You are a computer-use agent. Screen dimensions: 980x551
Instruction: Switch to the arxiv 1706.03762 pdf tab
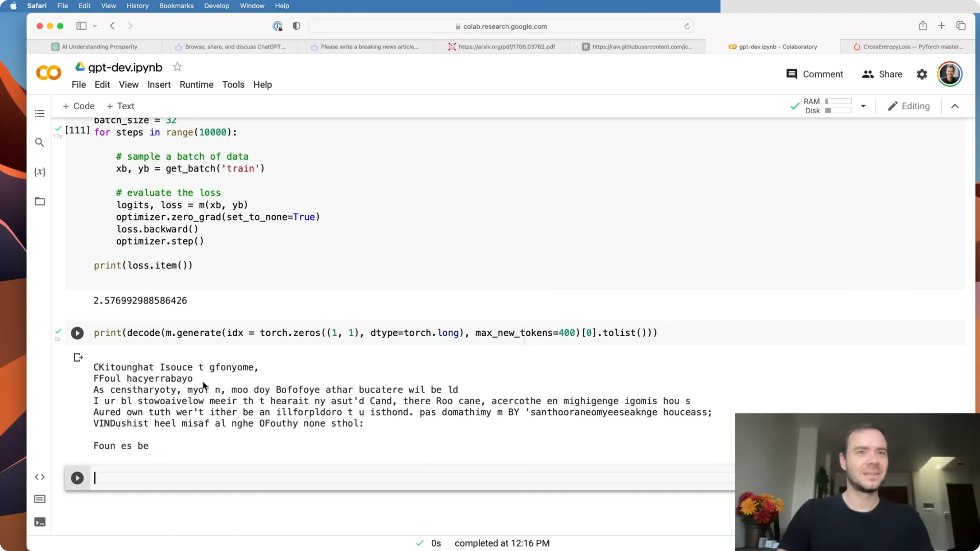click(501, 47)
